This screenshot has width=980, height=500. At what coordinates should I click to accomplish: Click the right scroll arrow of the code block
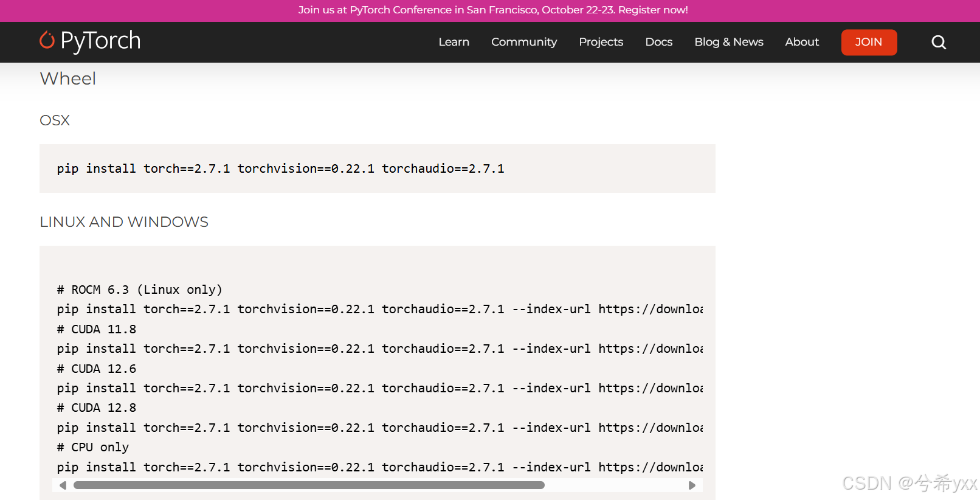pyautogui.click(x=691, y=485)
